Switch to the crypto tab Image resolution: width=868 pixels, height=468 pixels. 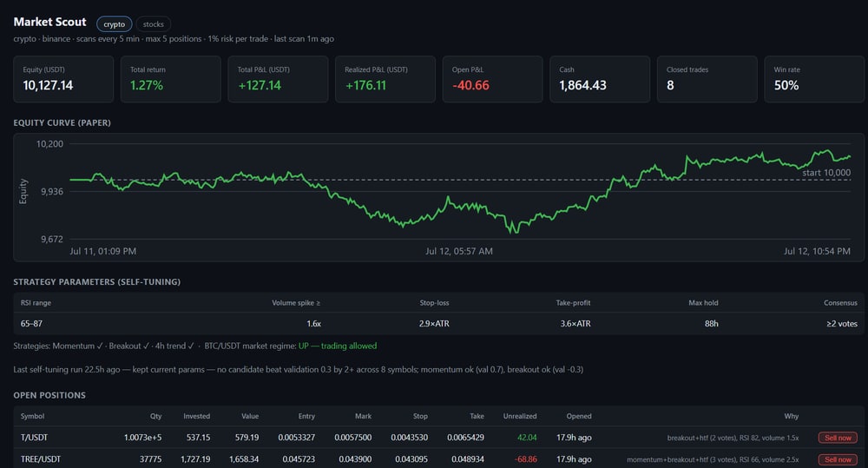[114, 23]
